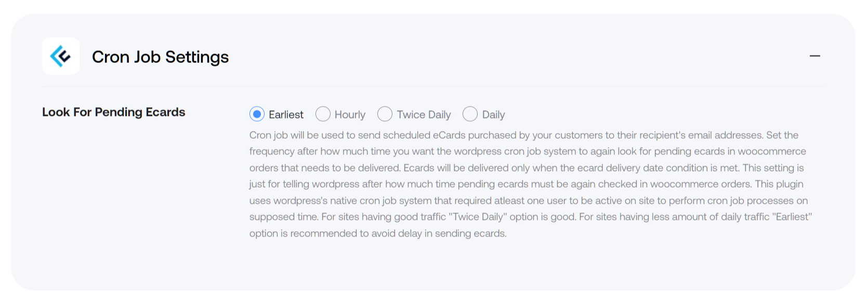868x301 pixels.
Task: Click the Hourly option label text
Action: (350, 114)
